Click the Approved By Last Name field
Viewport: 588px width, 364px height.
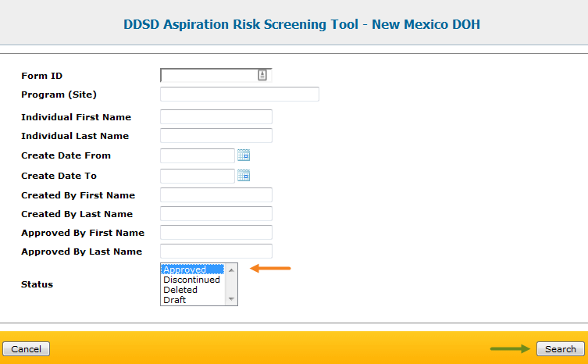point(216,251)
